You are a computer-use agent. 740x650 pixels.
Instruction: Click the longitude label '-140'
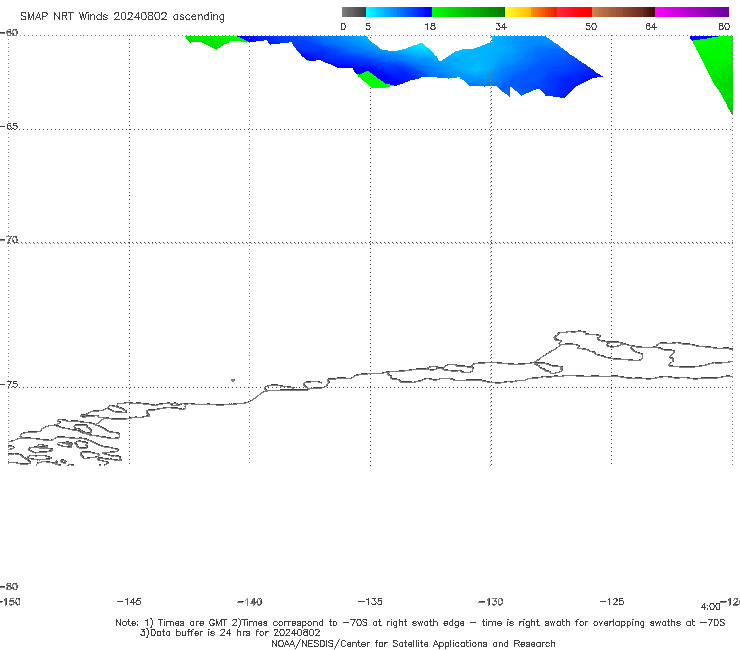[250, 601]
